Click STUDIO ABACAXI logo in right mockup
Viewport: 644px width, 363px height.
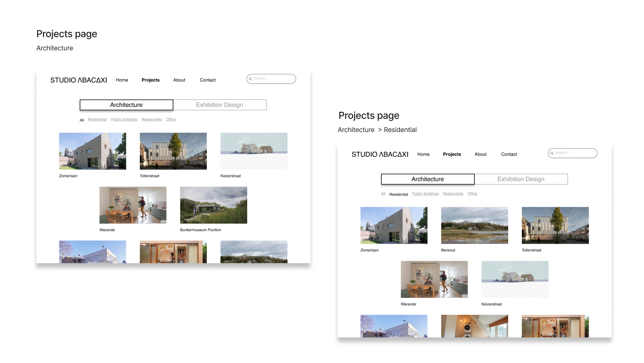coord(380,154)
